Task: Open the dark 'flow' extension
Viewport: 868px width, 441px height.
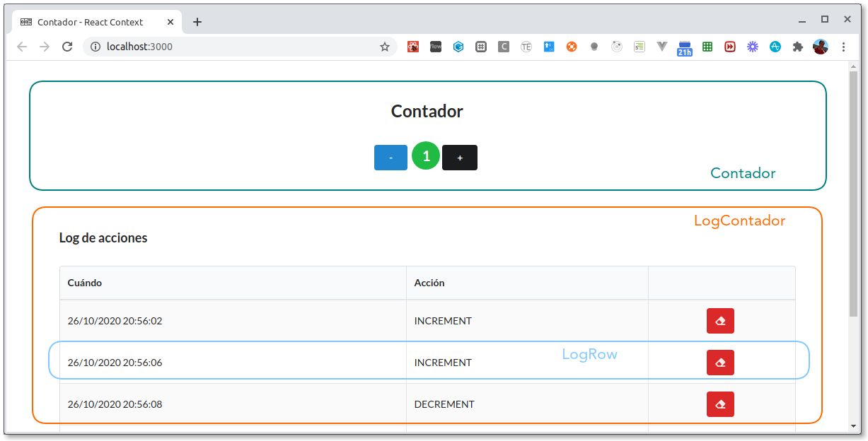Action: click(436, 47)
